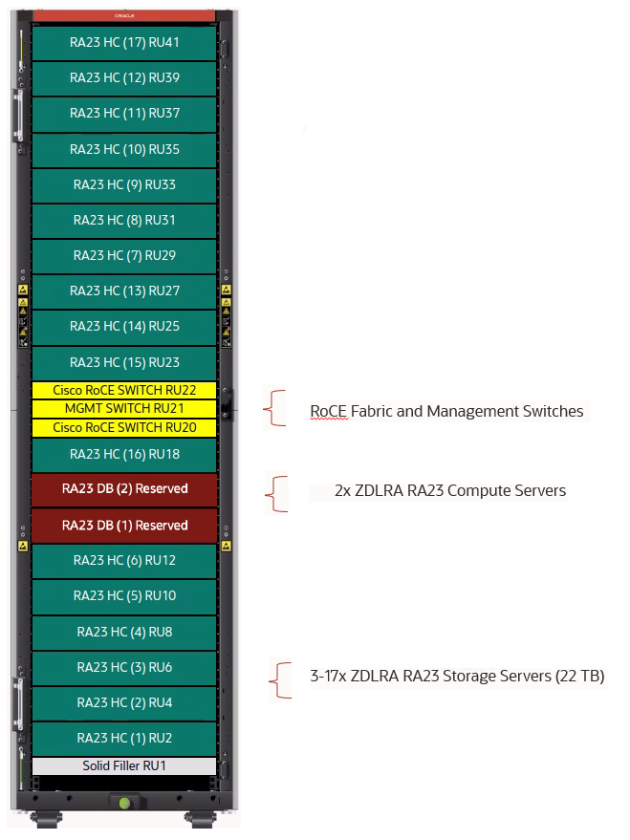Select the Solid Filler RU1 panel
Viewport: 630px width, 840px height.
[124, 766]
